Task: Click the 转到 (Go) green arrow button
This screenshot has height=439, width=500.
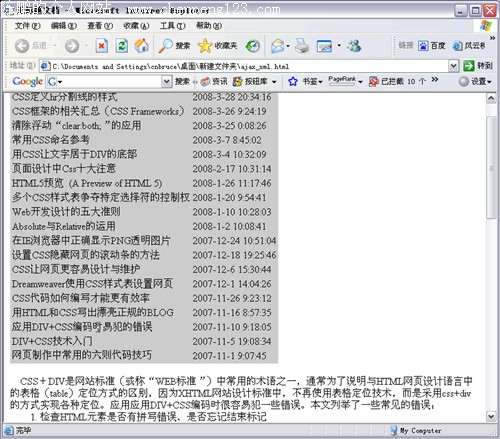Action: [477, 66]
